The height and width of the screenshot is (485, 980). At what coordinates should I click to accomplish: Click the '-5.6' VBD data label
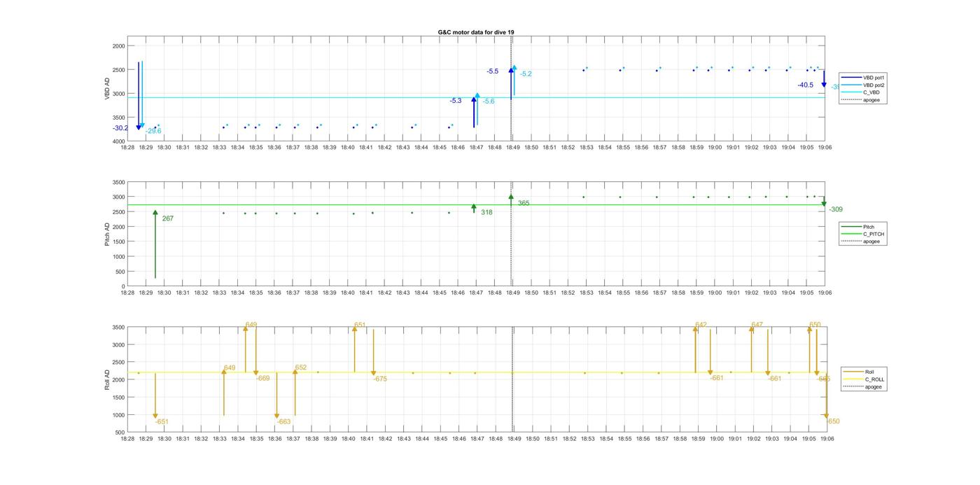(489, 101)
